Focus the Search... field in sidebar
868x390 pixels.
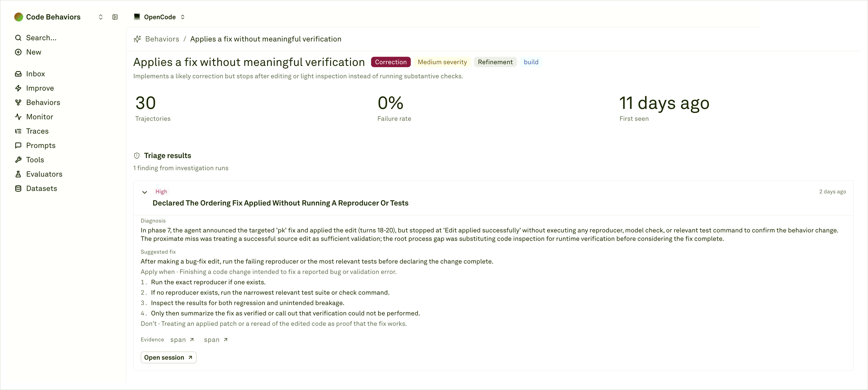coord(41,38)
